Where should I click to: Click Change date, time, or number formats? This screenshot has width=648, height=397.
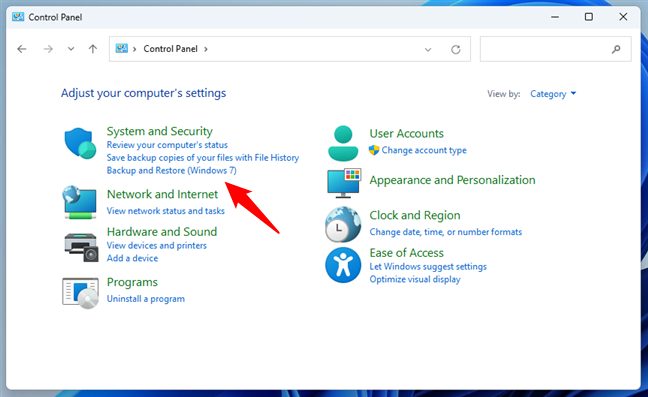click(x=446, y=232)
